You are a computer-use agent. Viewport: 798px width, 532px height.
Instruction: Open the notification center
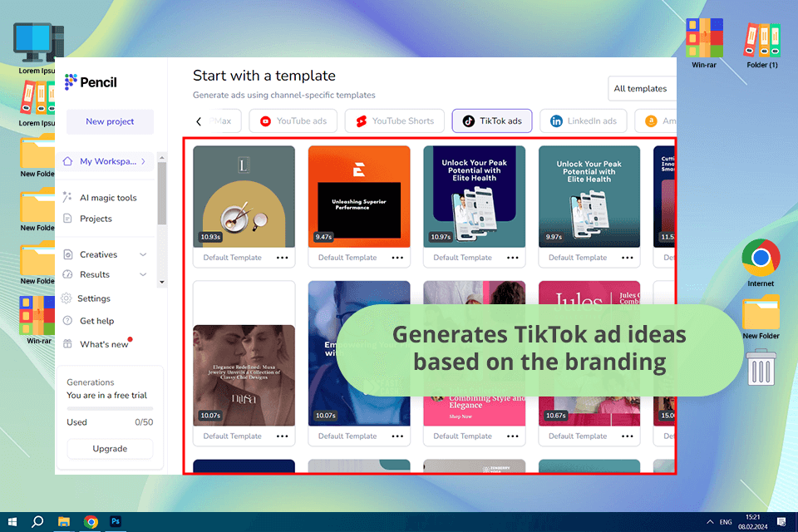point(781,522)
